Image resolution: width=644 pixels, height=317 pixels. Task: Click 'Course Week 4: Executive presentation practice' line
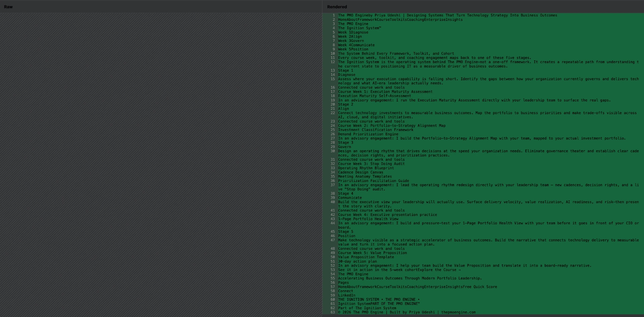pyautogui.click(x=387, y=215)
